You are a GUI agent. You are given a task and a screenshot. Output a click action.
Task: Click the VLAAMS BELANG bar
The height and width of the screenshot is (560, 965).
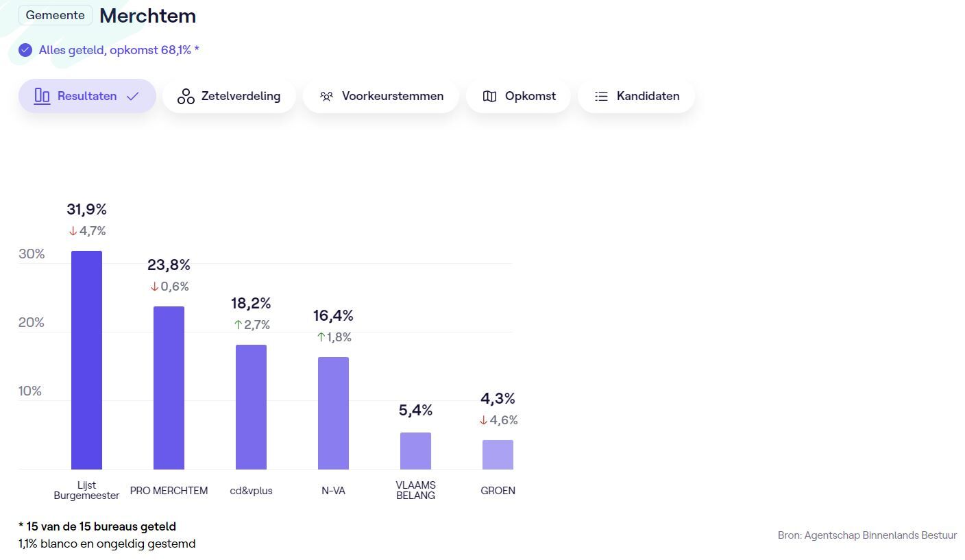[x=415, y=450]
